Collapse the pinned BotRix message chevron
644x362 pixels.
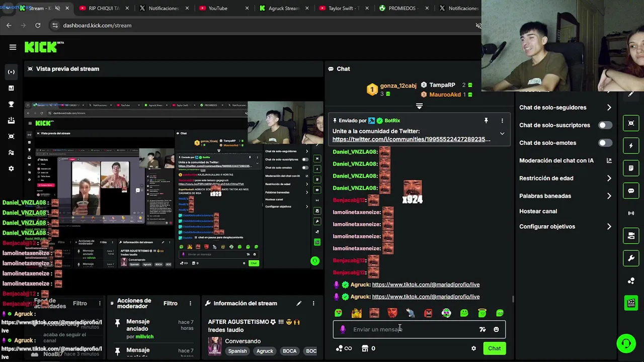coord(502,134)
